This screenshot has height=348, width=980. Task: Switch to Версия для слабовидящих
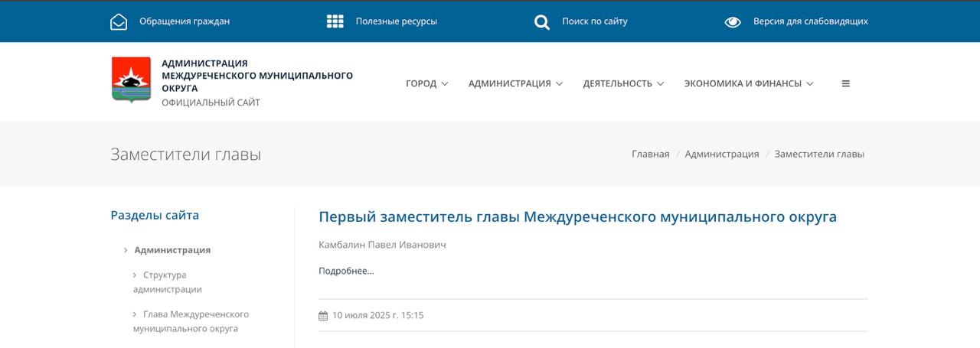pyautogui.click(x=811, y=21)
